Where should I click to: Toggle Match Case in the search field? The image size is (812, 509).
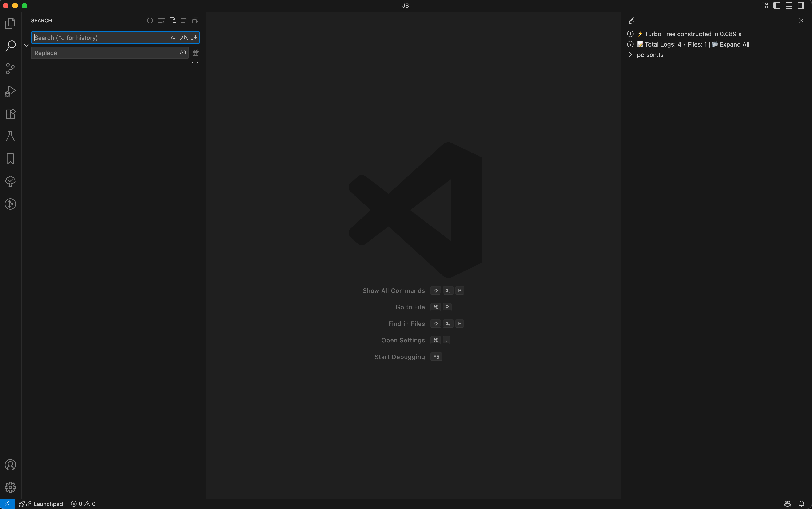173,37
